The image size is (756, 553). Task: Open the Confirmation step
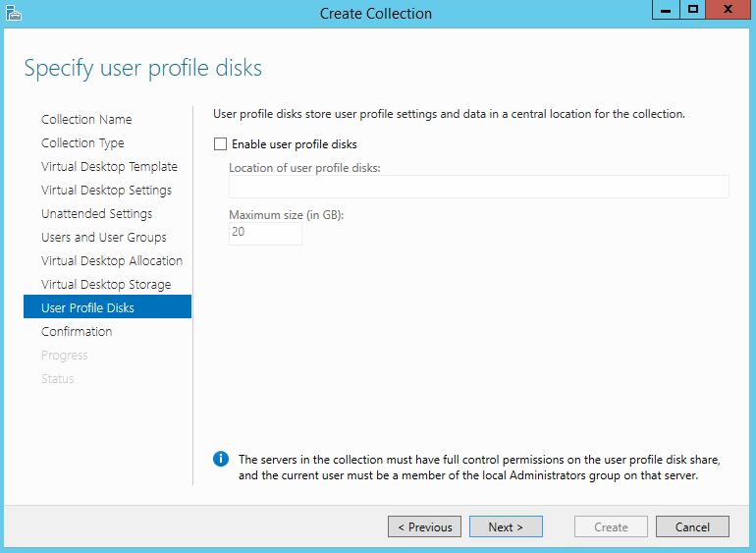77,331
